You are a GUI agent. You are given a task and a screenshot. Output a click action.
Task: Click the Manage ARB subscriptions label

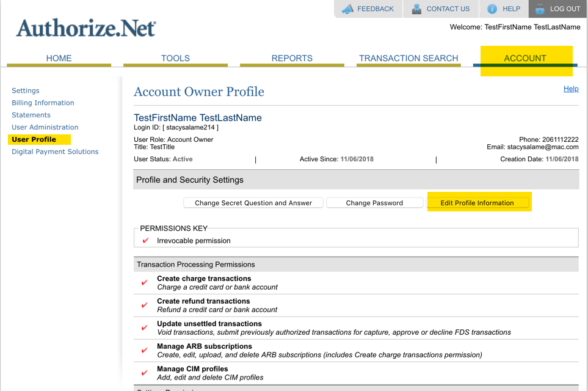205,346
